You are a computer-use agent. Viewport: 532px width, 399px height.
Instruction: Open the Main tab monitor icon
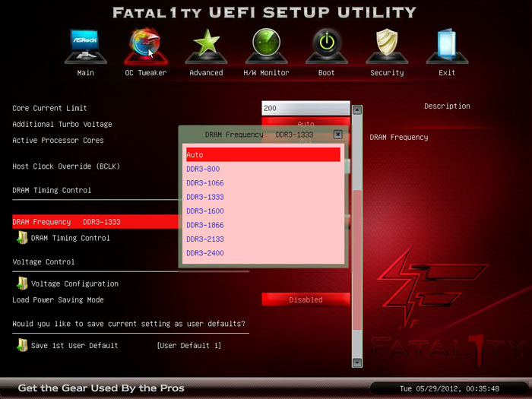click(85, 46)
